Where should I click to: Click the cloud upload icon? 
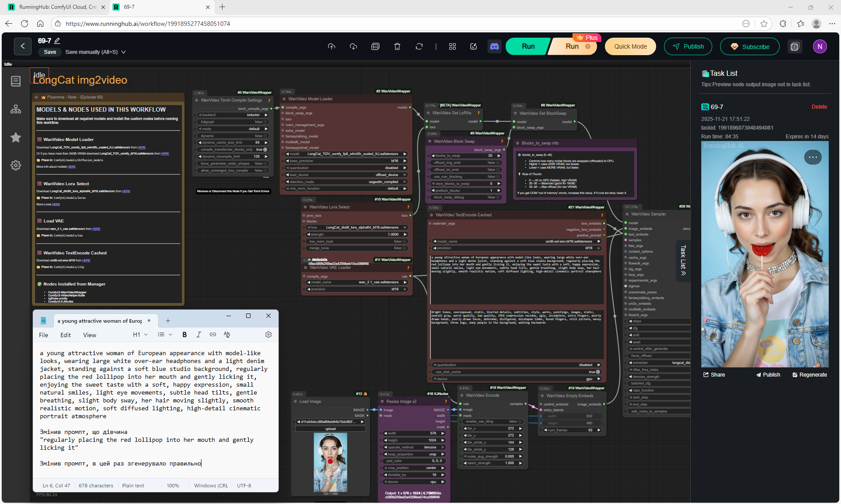tap(332, 46)
